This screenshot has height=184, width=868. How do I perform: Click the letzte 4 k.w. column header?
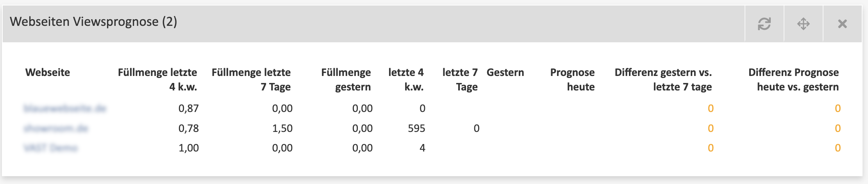[406, 79]
